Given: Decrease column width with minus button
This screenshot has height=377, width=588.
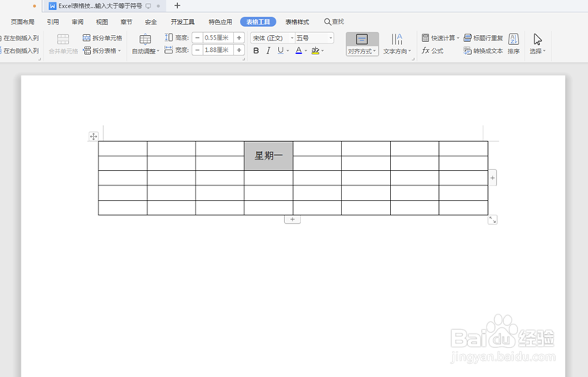Looking at the screenshot, I should pyautogui.click(x=198, y=50).
